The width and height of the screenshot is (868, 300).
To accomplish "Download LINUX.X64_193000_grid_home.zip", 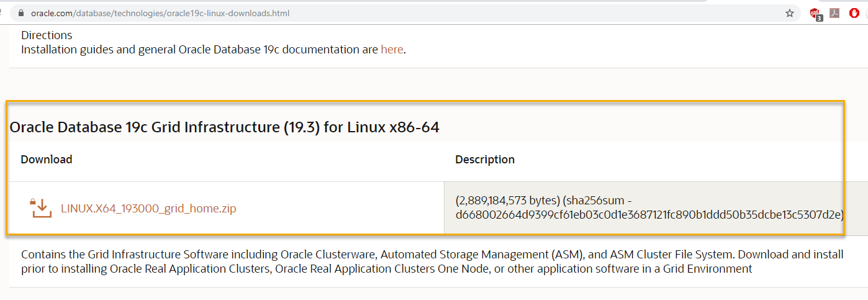I will click(148, 209).
